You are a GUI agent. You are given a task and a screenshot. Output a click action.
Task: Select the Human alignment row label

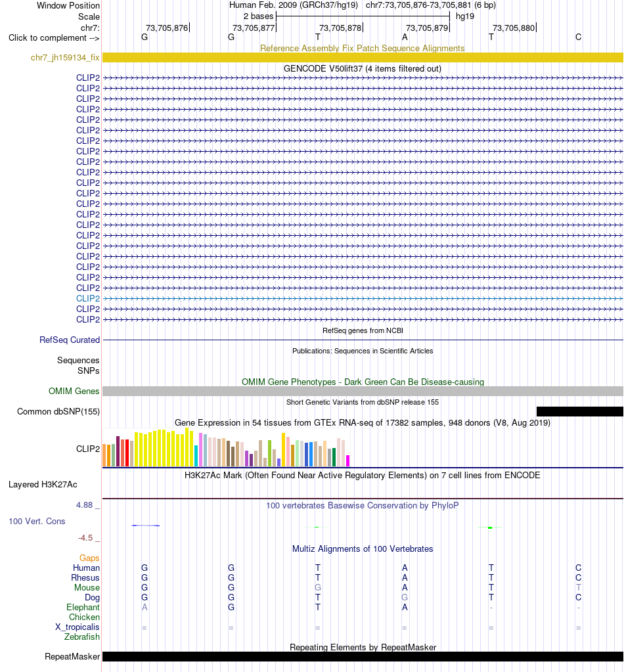86,568
